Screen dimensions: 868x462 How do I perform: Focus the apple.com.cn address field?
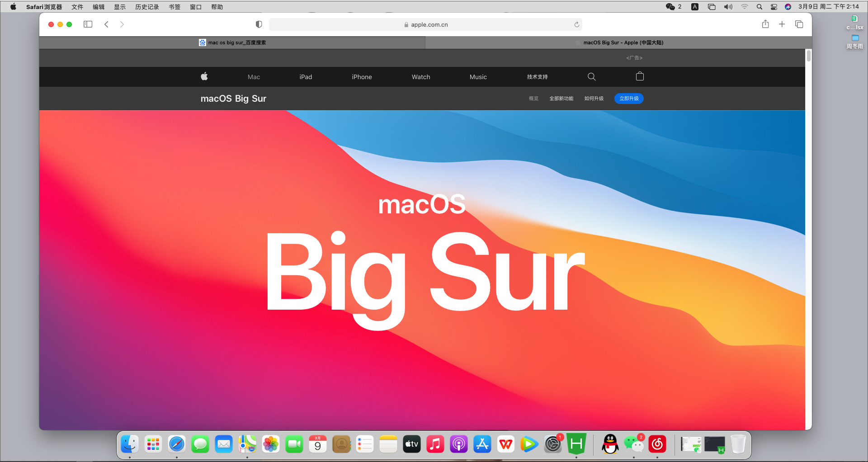point(425,24)
